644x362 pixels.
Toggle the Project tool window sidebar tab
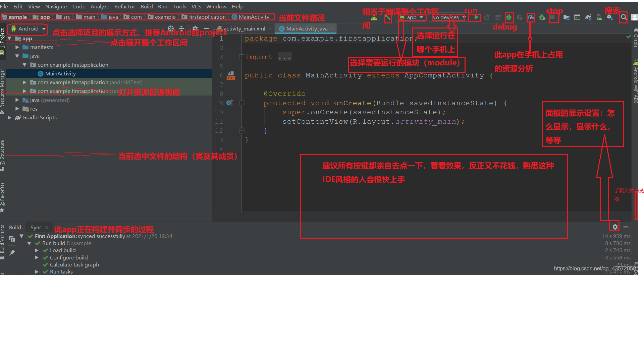point(3,39)
